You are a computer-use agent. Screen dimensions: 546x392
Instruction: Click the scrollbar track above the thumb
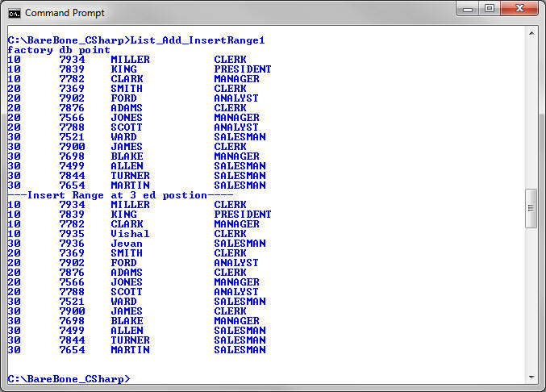(x=531, y=113)
